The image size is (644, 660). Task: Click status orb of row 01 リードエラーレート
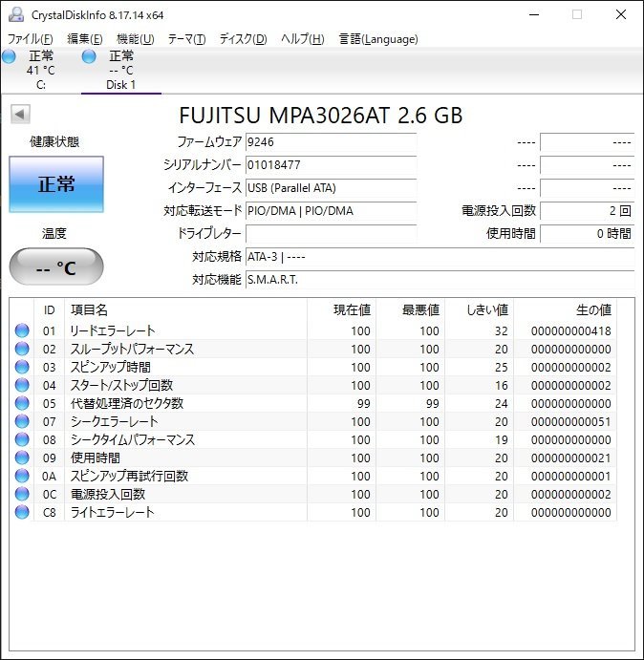(22, 330)
